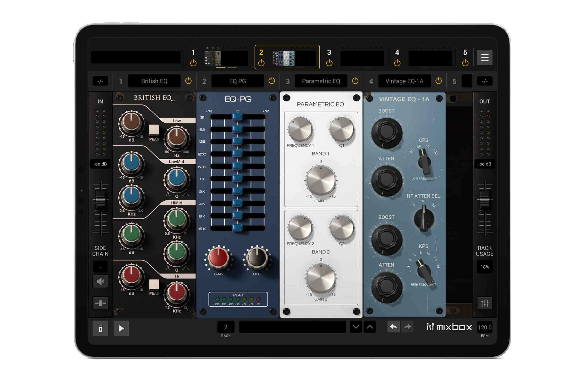Click the 120.0 BPM field
588x382 pixels.
click(485, 327)
